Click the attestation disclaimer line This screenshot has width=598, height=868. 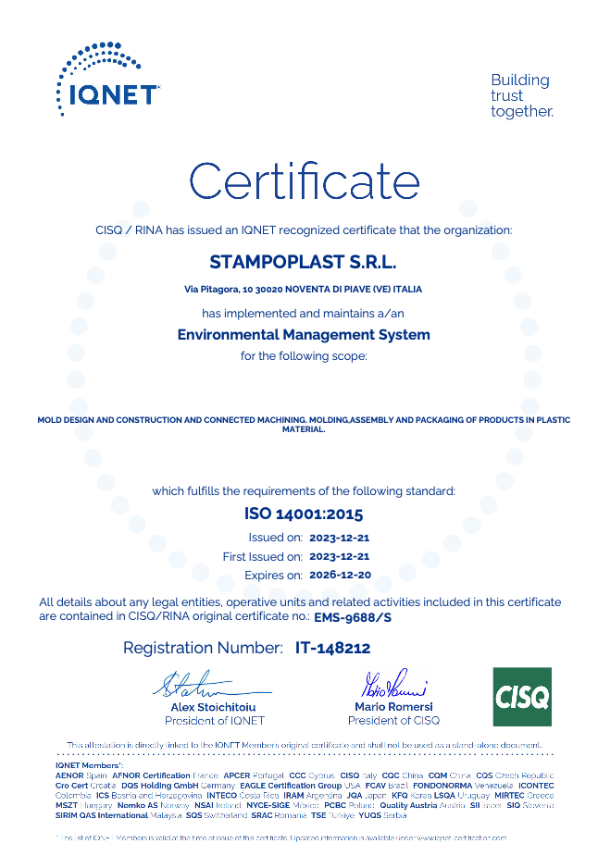tap(304, 745)
